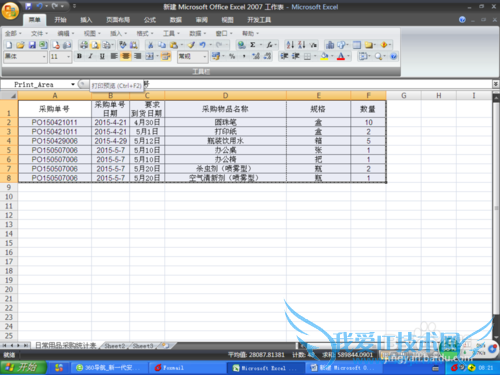Click the Open folder icon
This screenshot has height=375, width=500.
click(20, 45)
